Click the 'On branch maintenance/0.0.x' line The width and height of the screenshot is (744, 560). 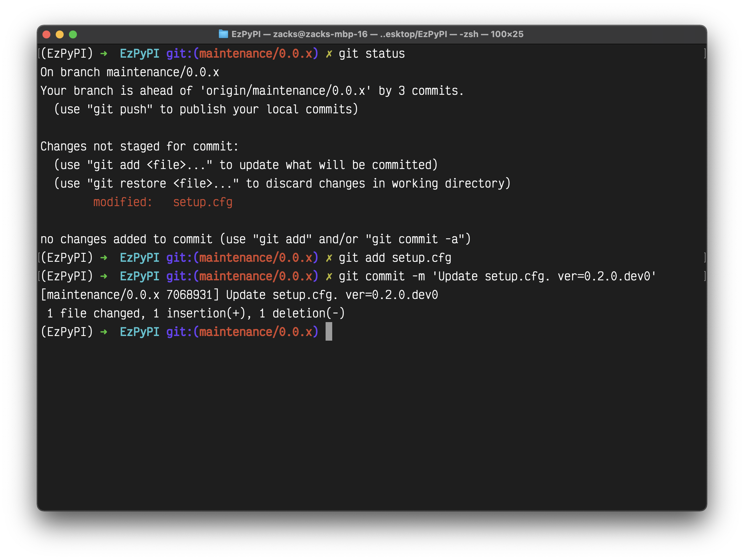[x=130, y=72]
